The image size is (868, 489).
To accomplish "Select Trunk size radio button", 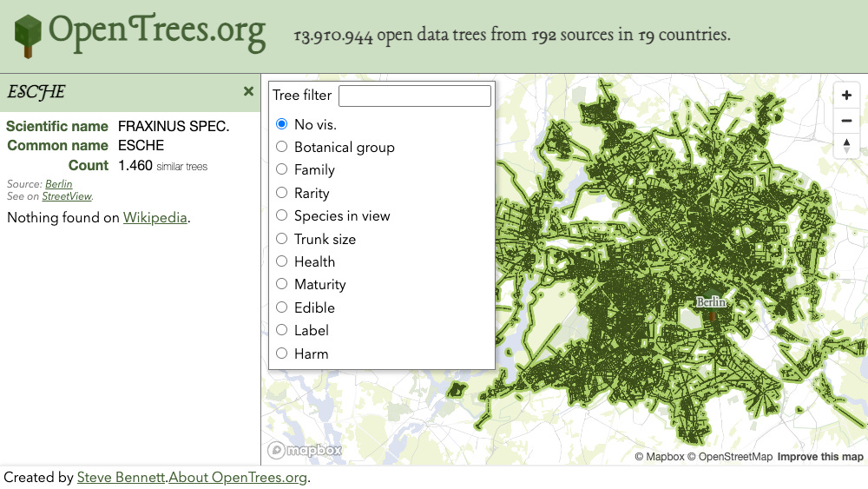I will 282,239.
